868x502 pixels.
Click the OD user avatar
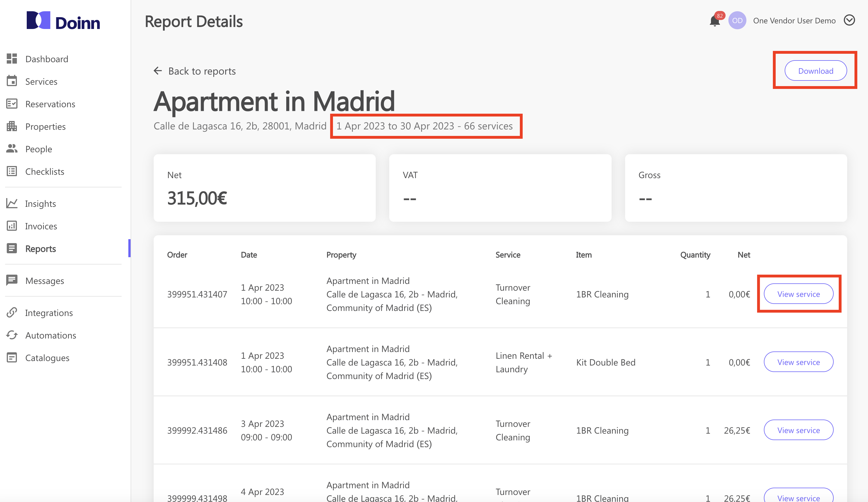click(737, 21)
